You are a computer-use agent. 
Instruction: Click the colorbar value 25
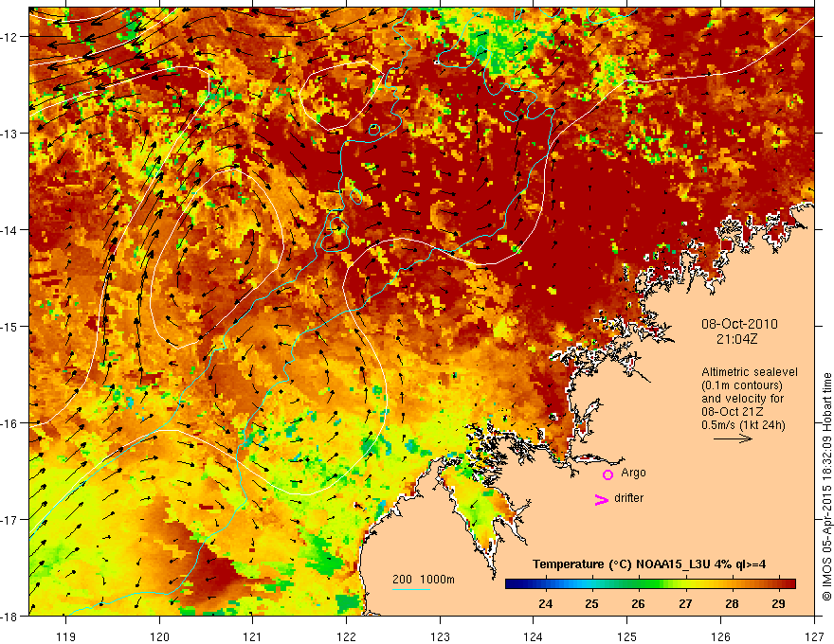pos(591,603)
